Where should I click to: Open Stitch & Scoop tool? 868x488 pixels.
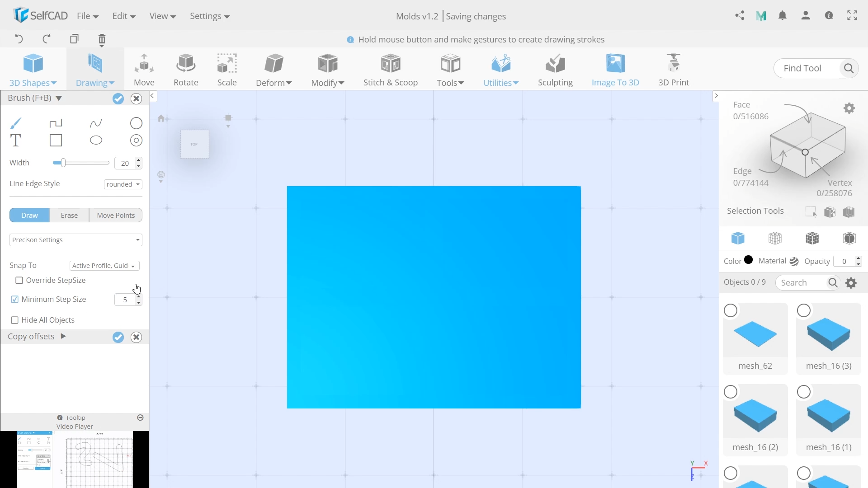[391, 70]
